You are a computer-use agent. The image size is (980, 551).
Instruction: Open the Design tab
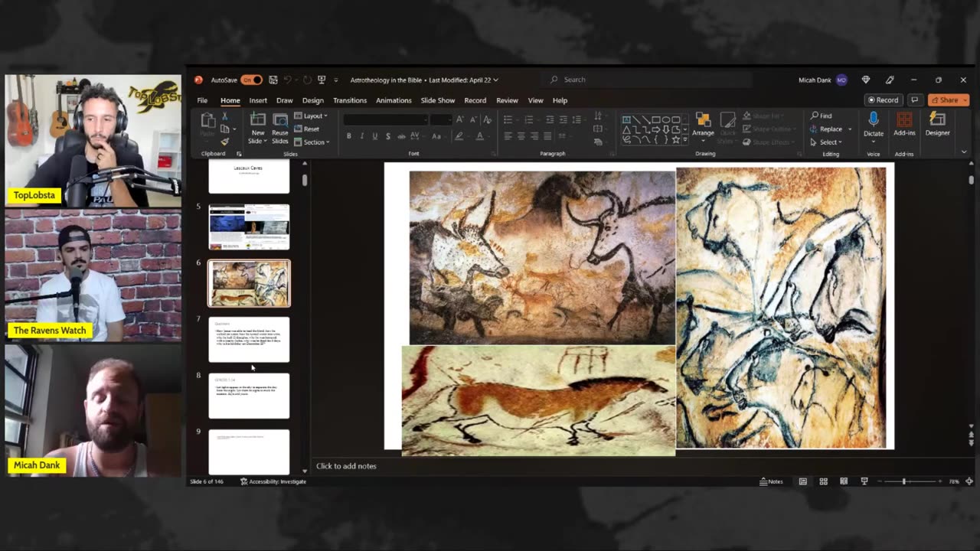312,100
